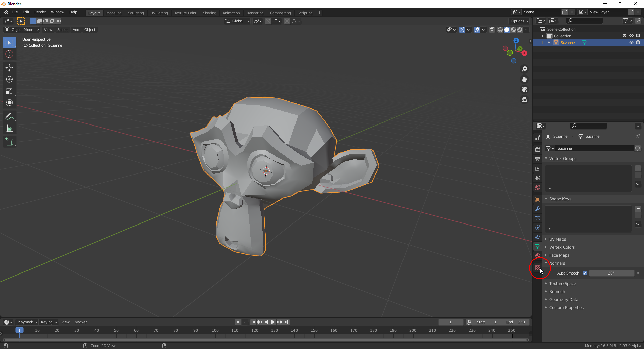
Task: Open the Options dropdown in viewport header
Action: click(x=520, y=21)
